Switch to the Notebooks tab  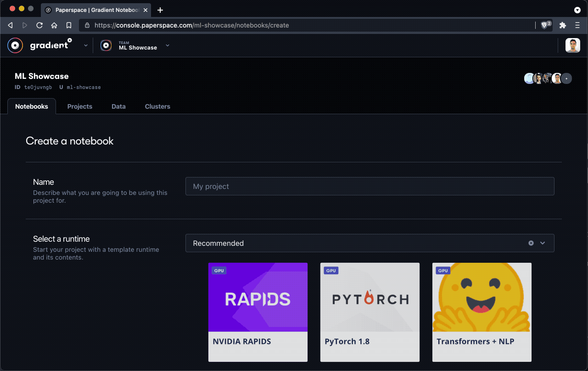[32, 106]
